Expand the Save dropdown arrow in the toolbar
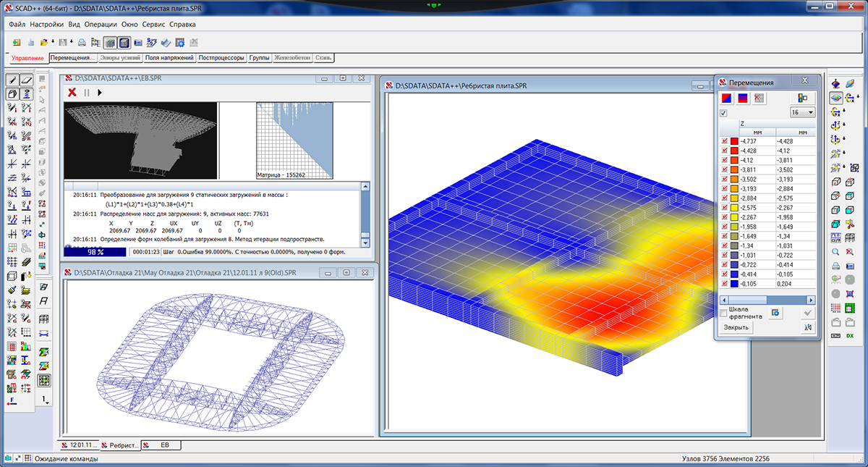Screen dimensions: 868x467 (x=71, y=43)
